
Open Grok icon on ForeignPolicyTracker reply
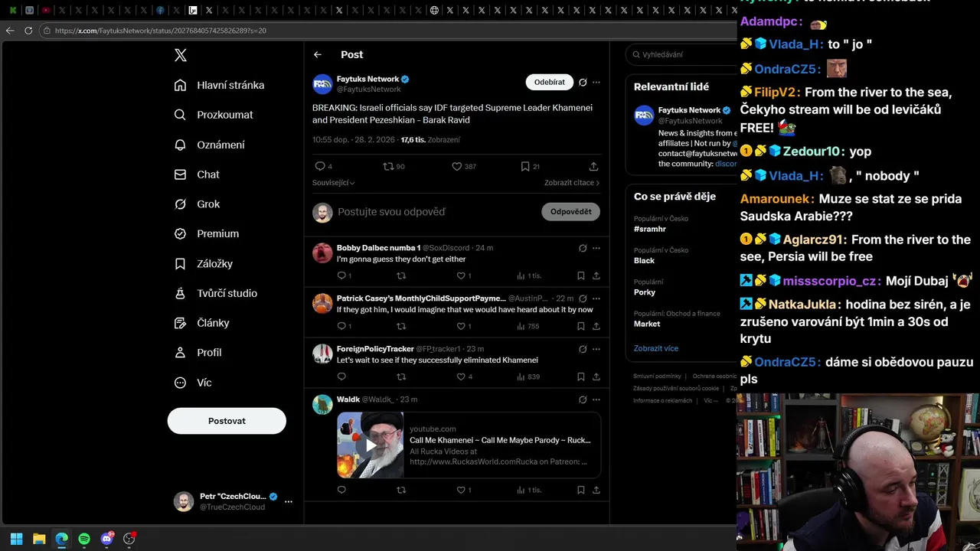[583, 349]
